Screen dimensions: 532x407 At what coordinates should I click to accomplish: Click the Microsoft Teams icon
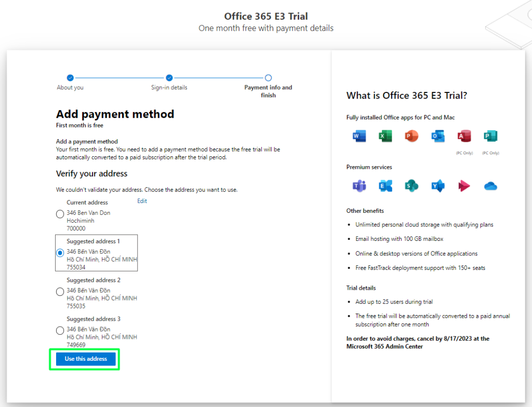360,186
